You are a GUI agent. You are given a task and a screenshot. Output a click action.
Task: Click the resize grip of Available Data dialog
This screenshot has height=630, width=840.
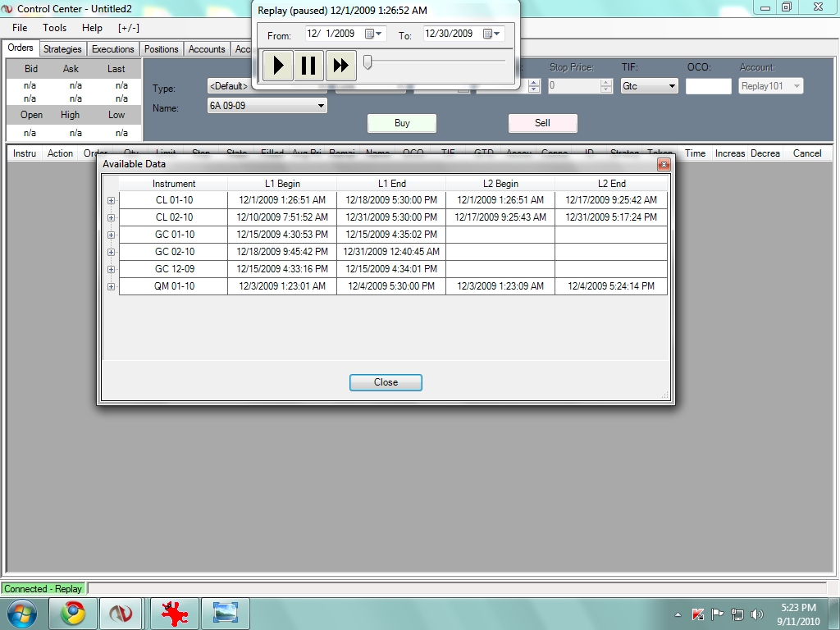pyautogui.click(x=664, y=395)
